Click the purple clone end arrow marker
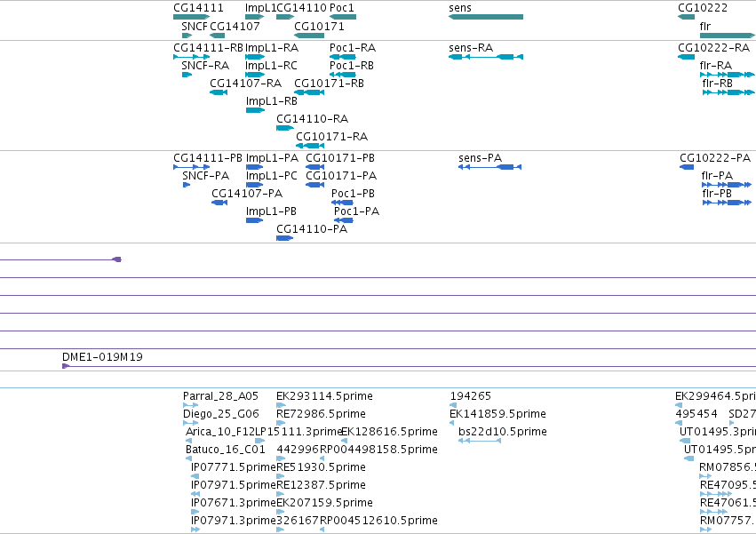The height and width of the screenshot is (534, 756). (x=116, y=260)
